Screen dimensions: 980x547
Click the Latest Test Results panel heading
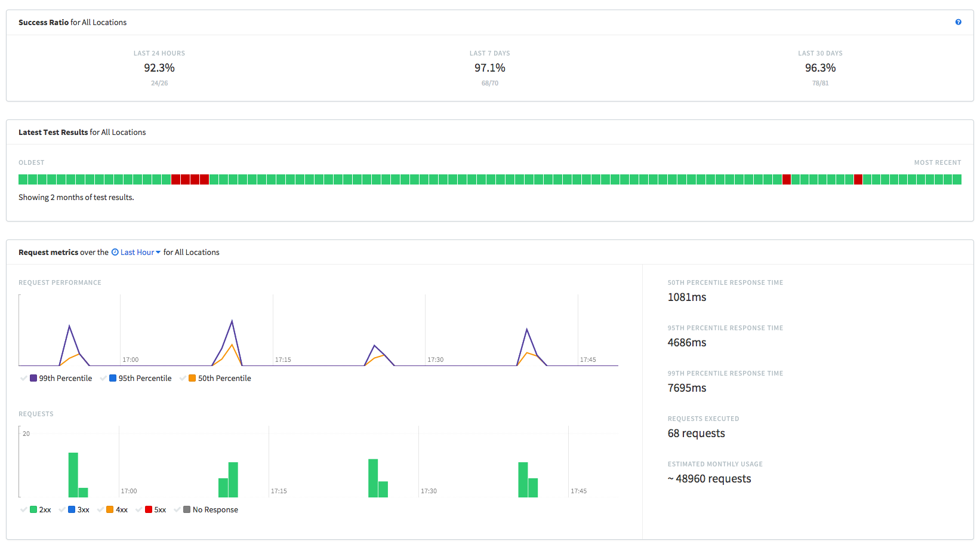click(82, 132)
